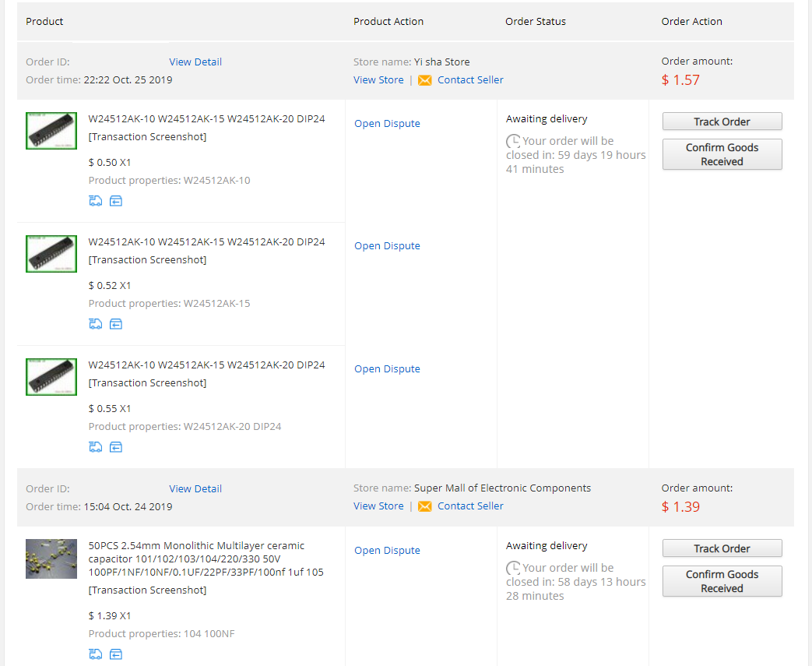Open a dispute for the W24512AK-15 item

(387, 245)
